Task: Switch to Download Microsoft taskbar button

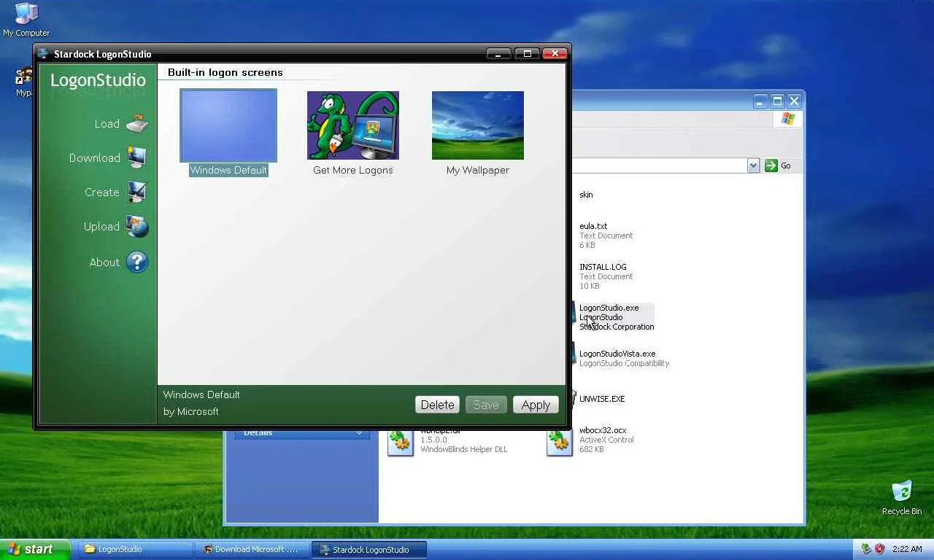Action: tap(253, 549)
